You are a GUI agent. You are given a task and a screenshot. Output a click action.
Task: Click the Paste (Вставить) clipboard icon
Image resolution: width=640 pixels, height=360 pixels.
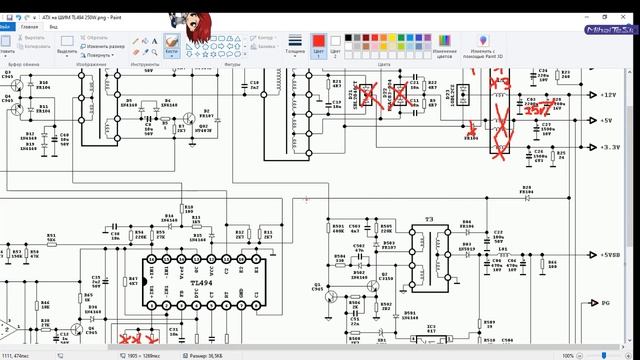click(6, 41)
